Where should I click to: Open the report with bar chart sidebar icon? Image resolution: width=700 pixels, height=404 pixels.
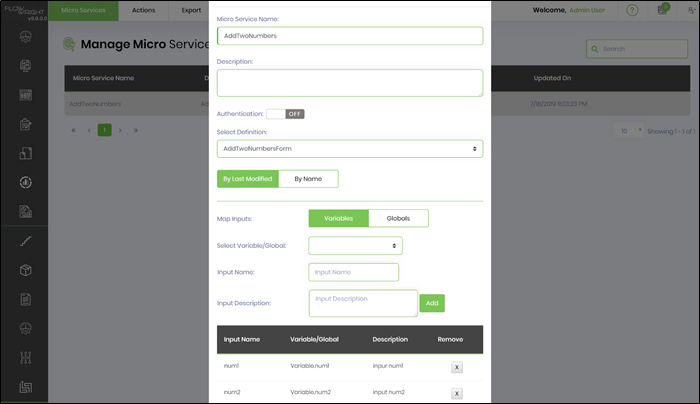point(25,212)
